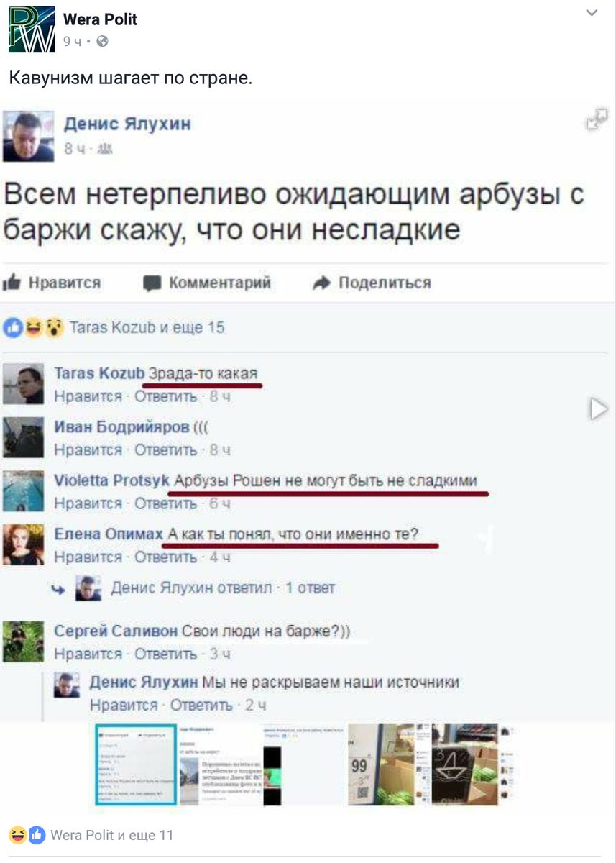Click the public globe privacy icon
The image size is (616, 863).
click(102, 41)
